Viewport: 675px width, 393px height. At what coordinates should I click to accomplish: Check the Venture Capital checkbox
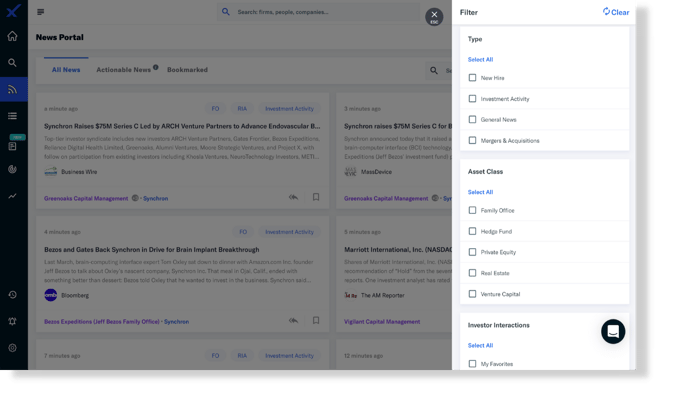pos(472,294)
